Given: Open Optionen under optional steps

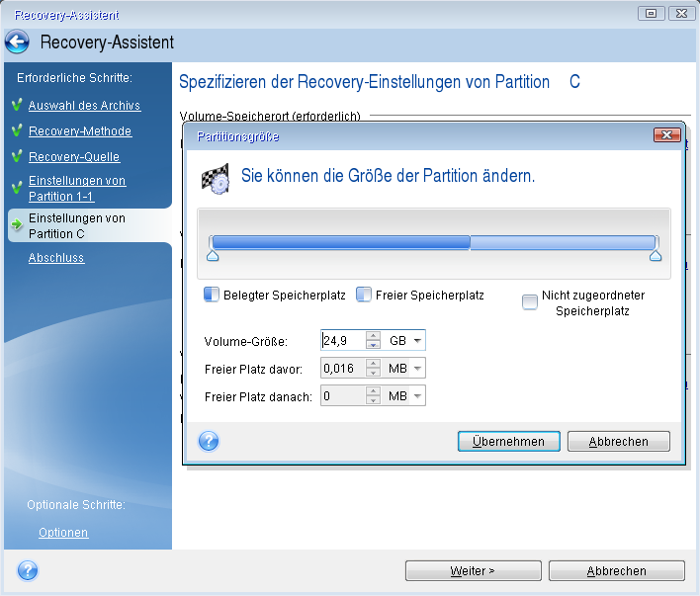Looking at the screenshot, I should tap(63, 533).
